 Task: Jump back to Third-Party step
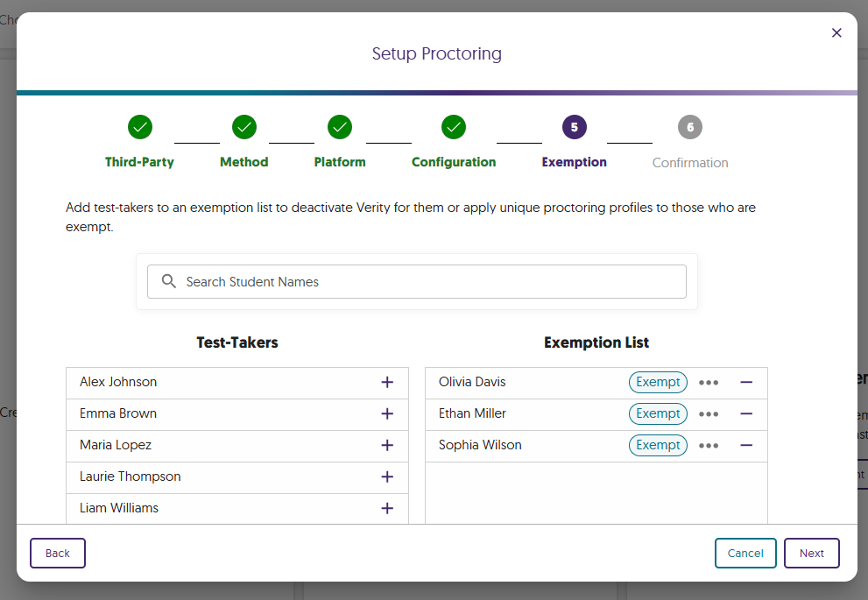[x=140, y=128]
